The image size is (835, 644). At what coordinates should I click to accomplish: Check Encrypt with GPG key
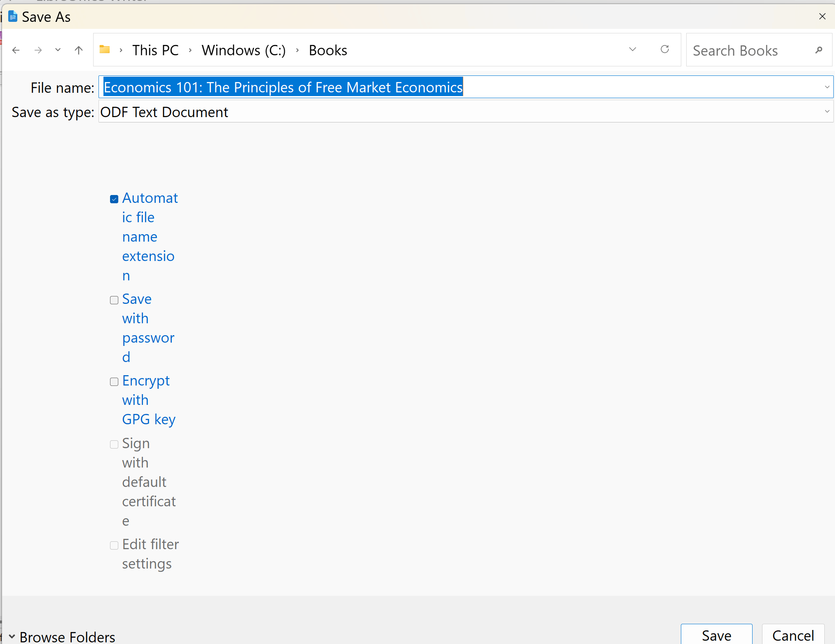tap(114, 382)
